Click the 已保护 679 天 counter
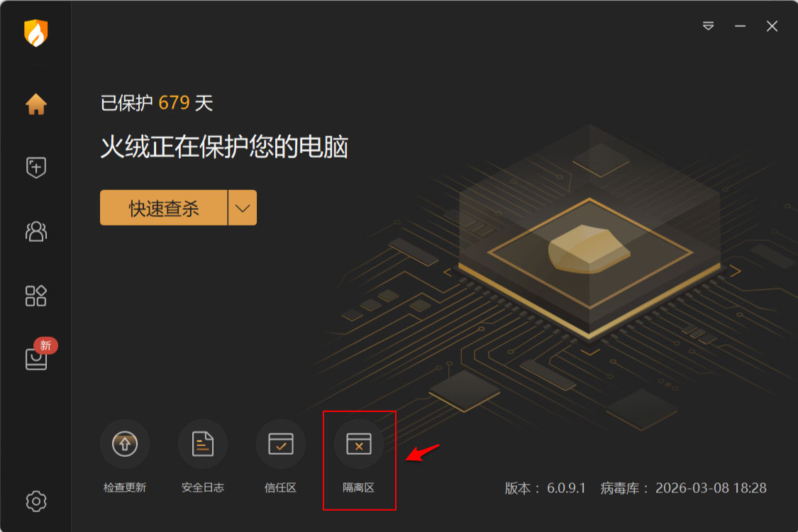 click(x=156, y=103)
